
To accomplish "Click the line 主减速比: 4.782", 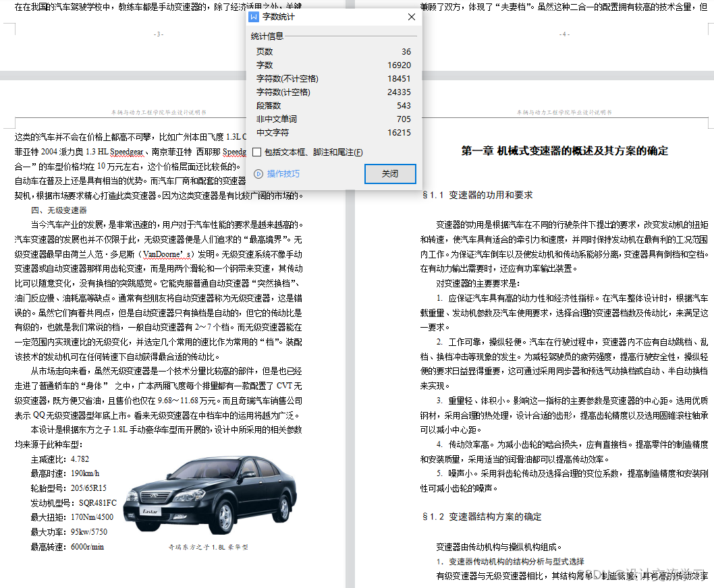I will pos(59,459).
